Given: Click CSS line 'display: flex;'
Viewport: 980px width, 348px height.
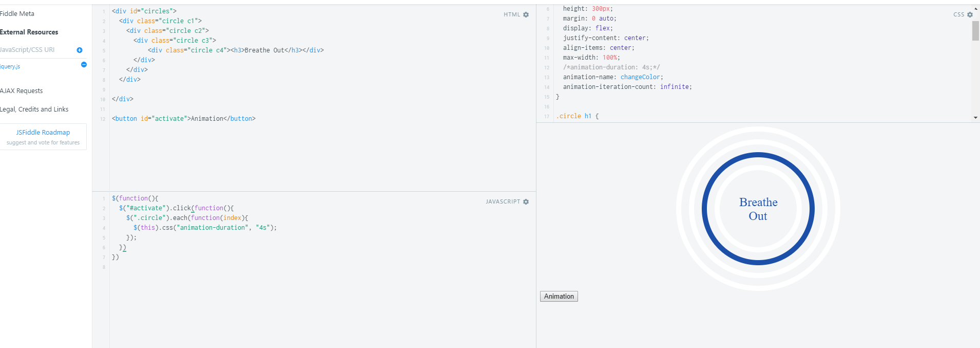Looking at the screenshot, I should [x=588, y=28].
